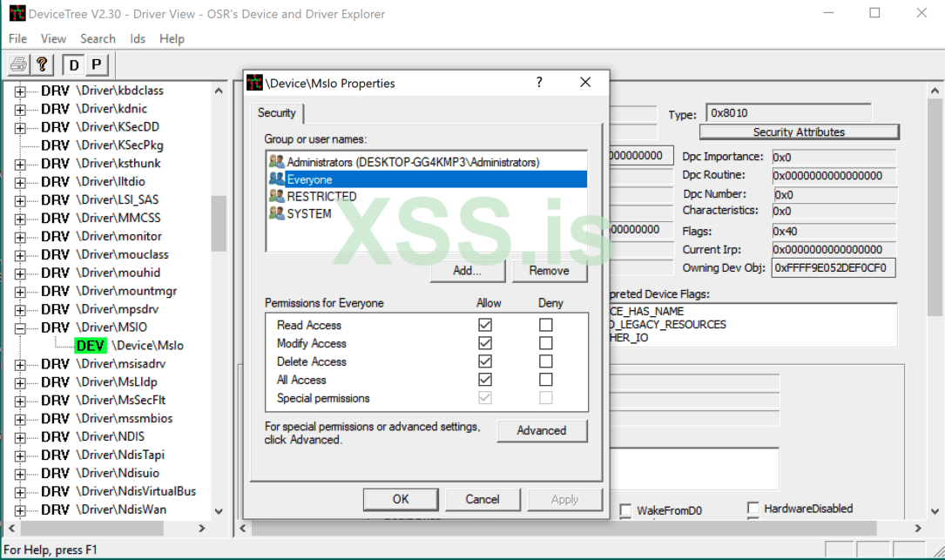945x560 pixels.
Task: Collapse the \Driver\MSIO node
Action: click(20, 328)
